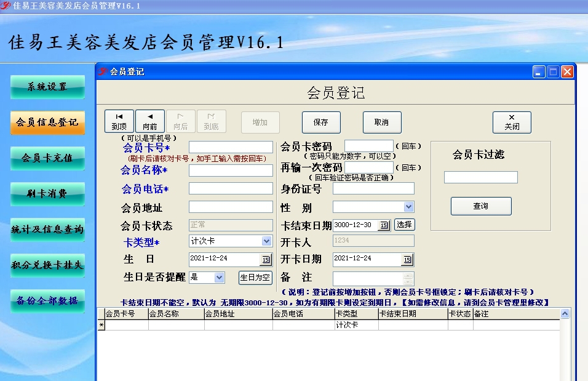Viewport: 588px width, 381px height.
Task: Jump to last record via 到底 icon
Action: [210, 121]
